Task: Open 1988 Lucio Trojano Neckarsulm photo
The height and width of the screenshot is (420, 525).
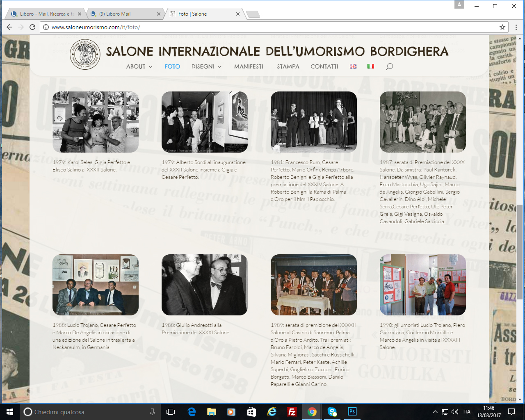Action: (96, 285)
